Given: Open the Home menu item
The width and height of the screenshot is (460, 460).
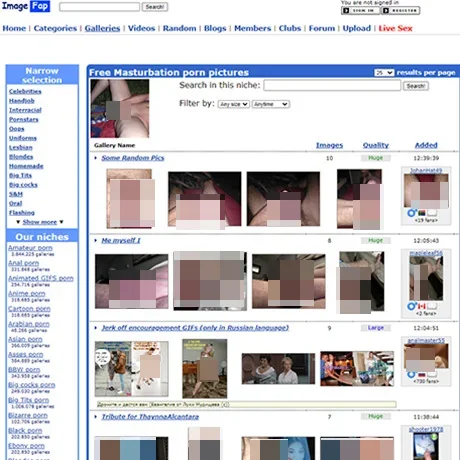Looking at the screenshot, I should [14, 28].
